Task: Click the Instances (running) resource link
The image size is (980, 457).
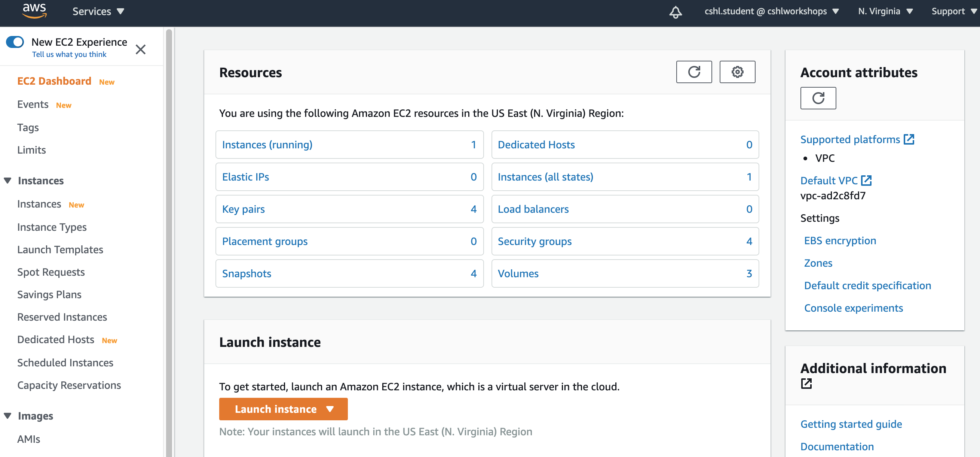Action: 268,145
